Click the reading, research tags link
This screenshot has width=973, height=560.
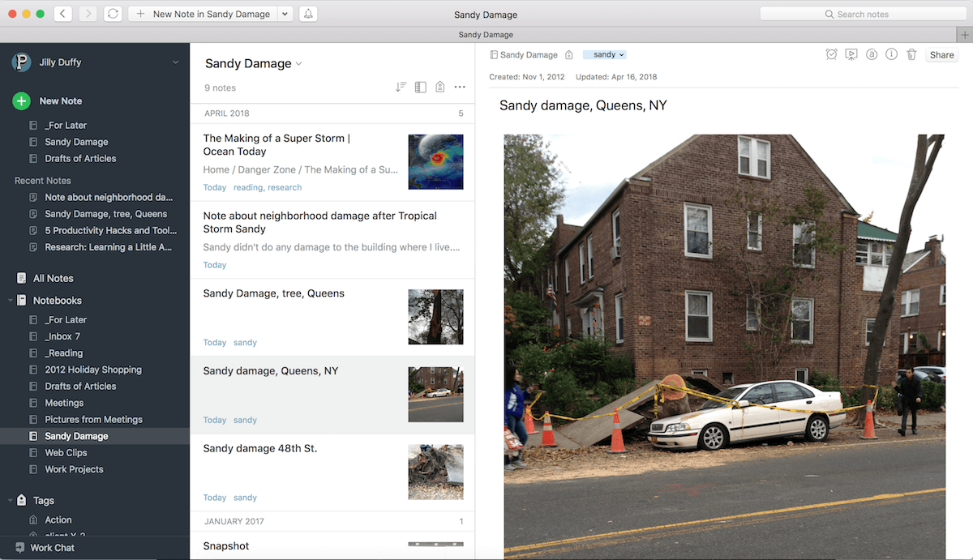(x=268, y=187)
